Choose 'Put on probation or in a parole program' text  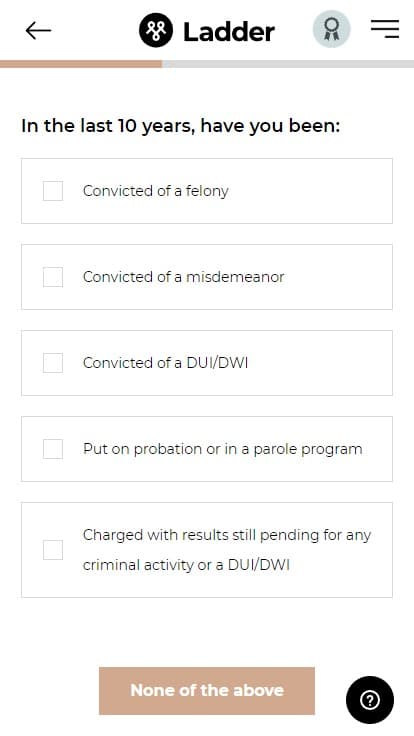point(222,449)
